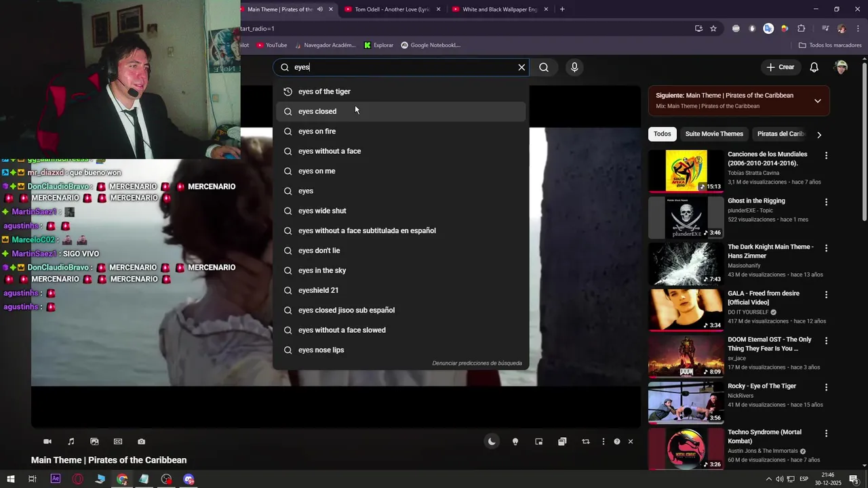The image size is (868, 488).
Task: Mute the Main Theme tab audio icon
Action: (x=319, y=9)
